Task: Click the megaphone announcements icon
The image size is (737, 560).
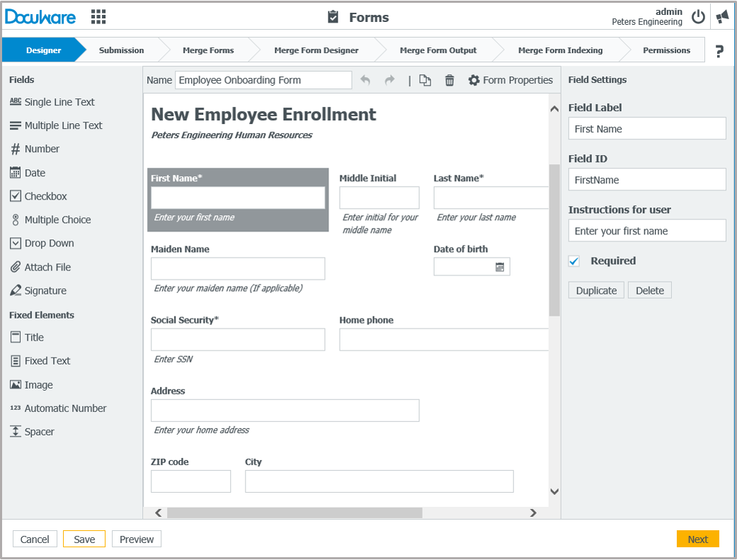Action: click(x=722, y=17)
